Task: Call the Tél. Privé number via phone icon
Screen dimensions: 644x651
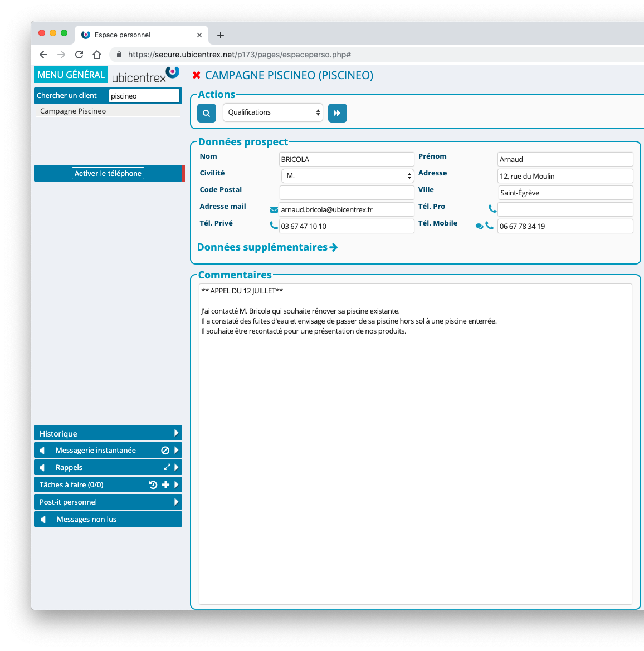Action: click(274, 226)
